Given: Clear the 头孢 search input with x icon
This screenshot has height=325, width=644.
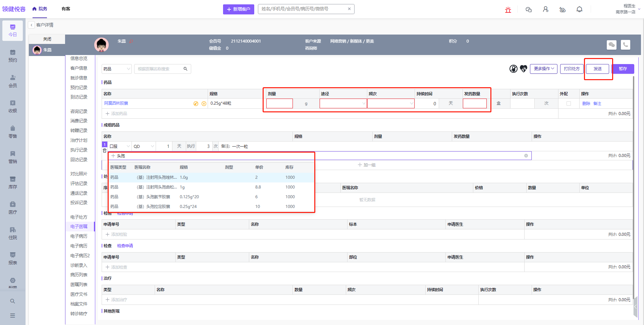Looking at the screenshot, I should [526, 156].
